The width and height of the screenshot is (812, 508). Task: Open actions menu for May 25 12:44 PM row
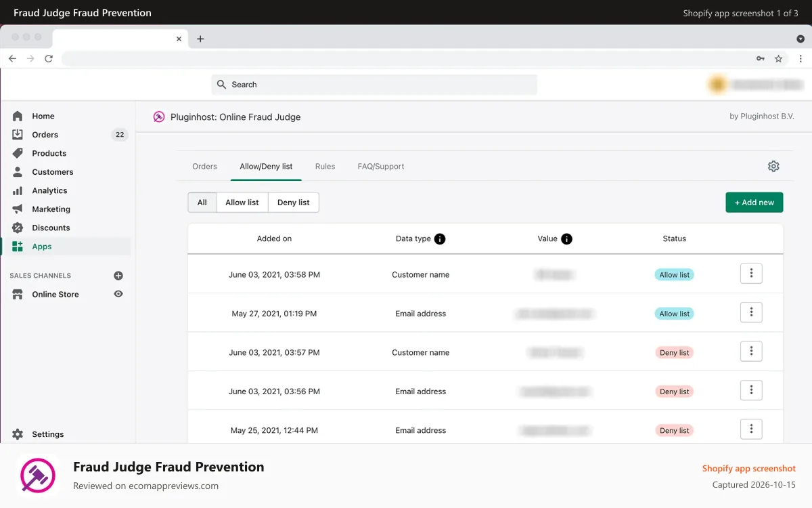point(751,429)
